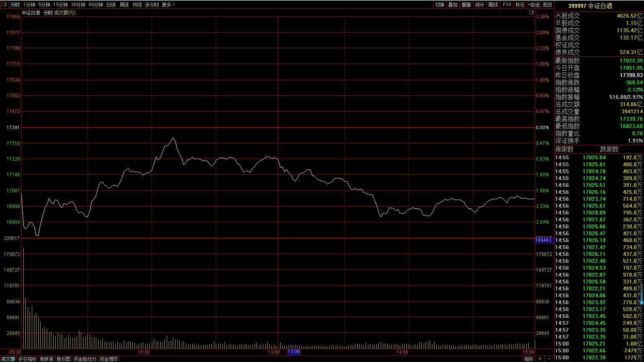
Task: Click the A股成交 value 4626.52亿
Action: pos(629,16)
